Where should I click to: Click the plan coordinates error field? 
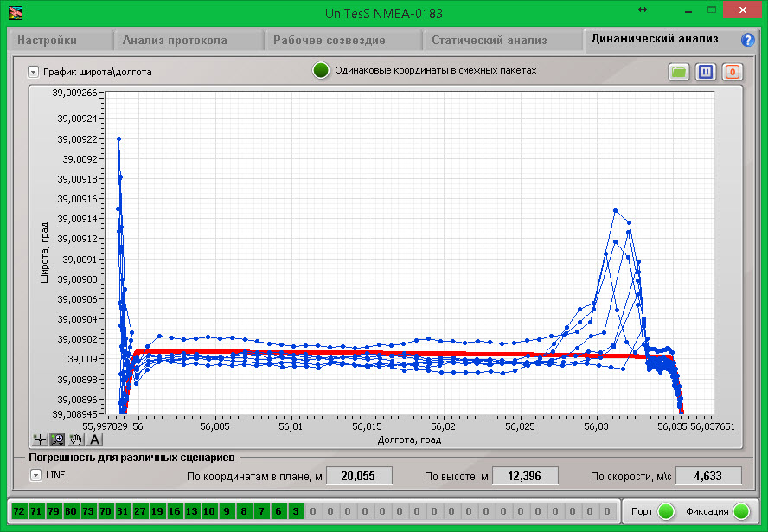click(353, 476)
